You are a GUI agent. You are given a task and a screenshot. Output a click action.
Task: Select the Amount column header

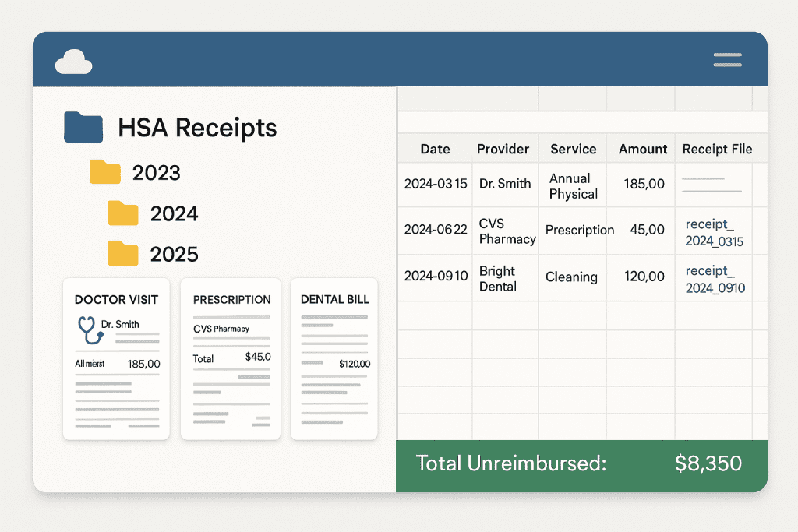642,149
